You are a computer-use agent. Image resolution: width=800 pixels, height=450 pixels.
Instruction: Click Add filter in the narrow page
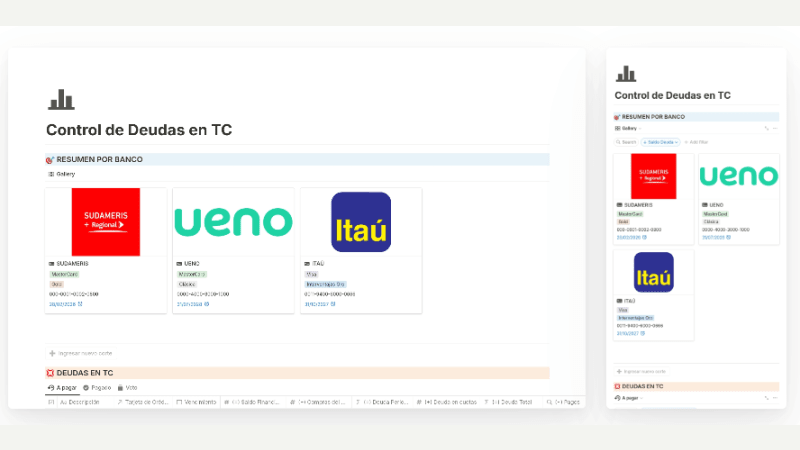point(696,142)
